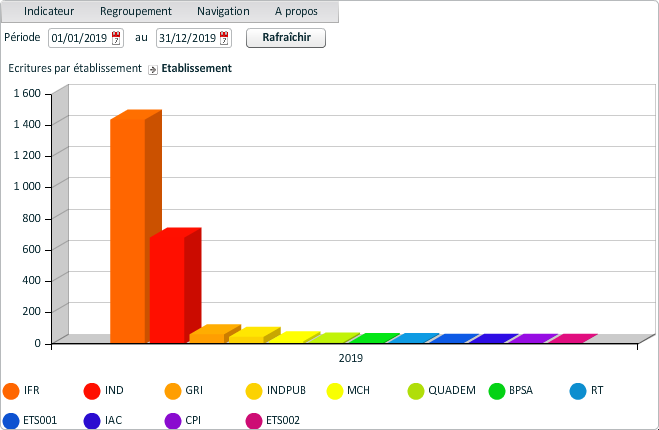Viewport: 659px width, 430px height.
Task: Click the QUADEM legend label
Action: [452, 390]
